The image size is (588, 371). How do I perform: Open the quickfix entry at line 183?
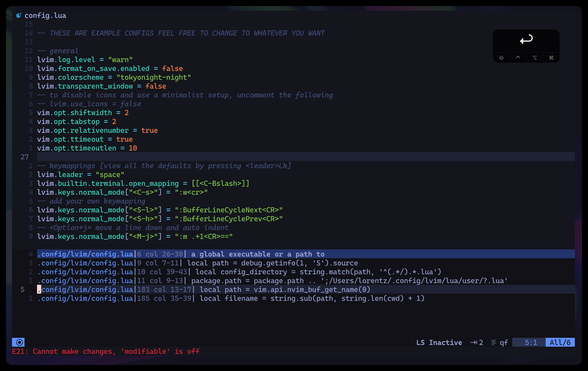204,290
